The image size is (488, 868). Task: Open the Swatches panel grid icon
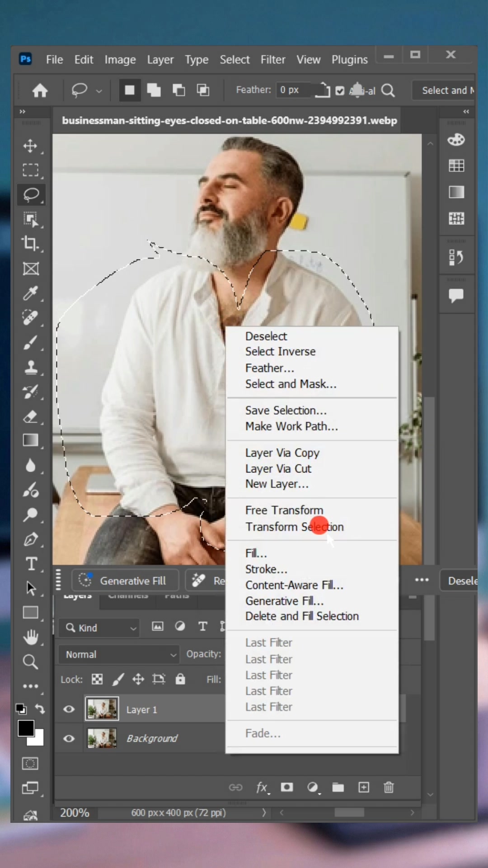coord(456,166)
